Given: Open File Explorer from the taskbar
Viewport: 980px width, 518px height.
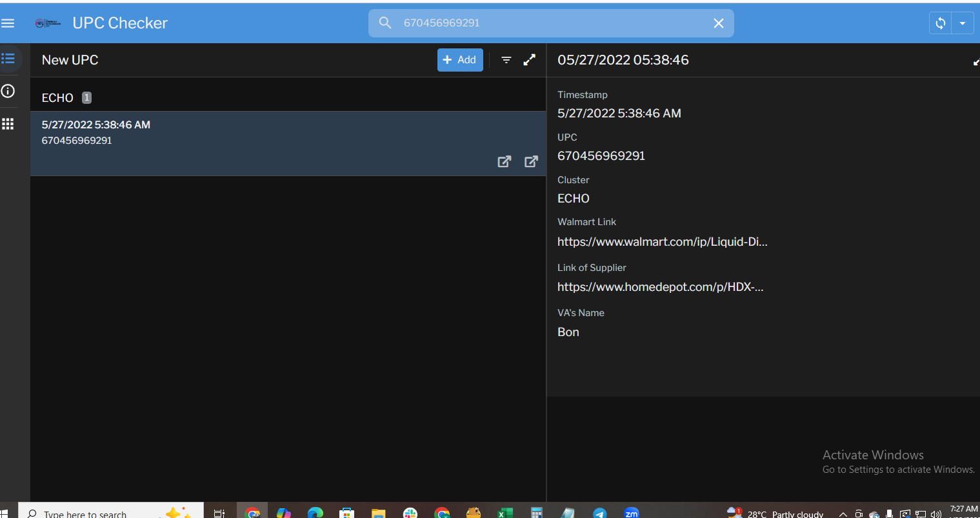Looking at the screenshot, I should tap(378, 513).
